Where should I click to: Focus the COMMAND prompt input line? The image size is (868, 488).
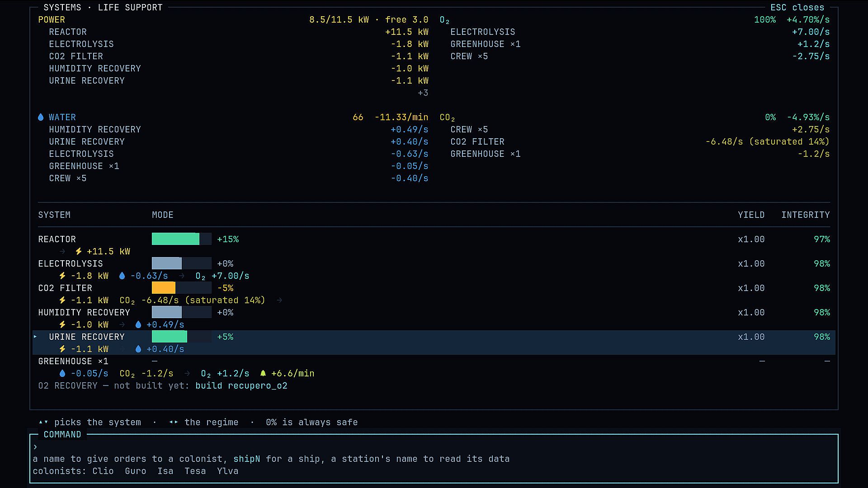tap(434, 446)
